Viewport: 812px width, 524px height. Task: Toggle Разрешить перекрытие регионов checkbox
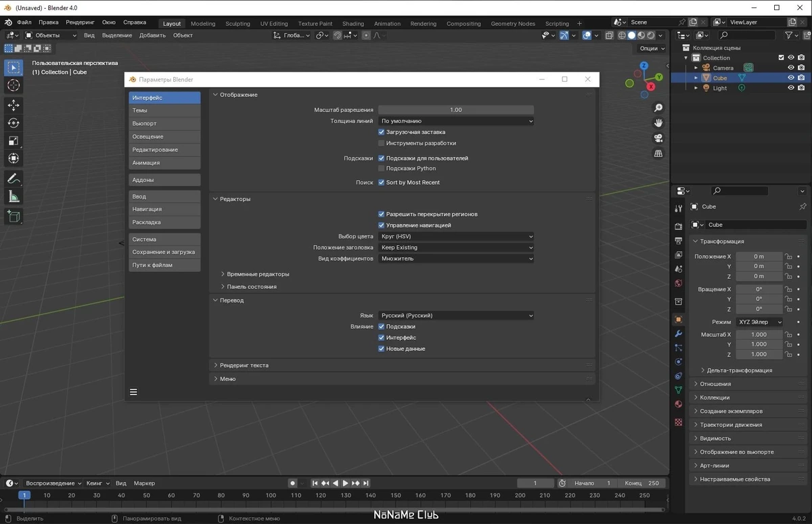click(381, 214)
